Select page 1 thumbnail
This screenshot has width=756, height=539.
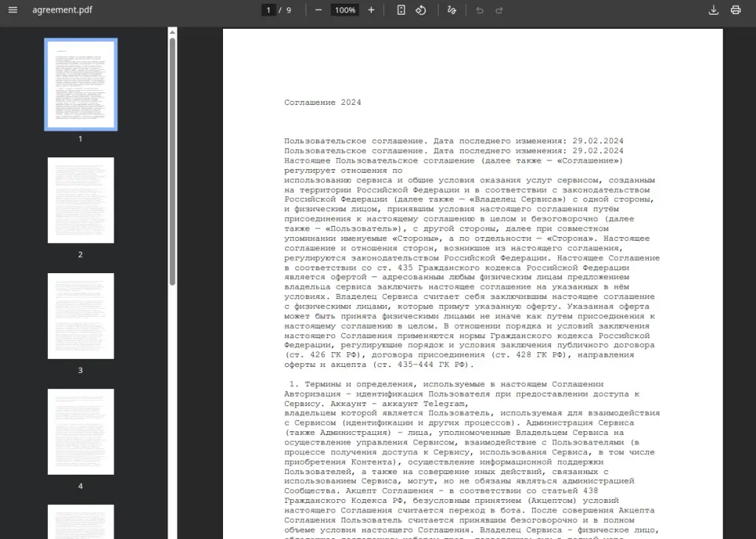coord(80,84)
